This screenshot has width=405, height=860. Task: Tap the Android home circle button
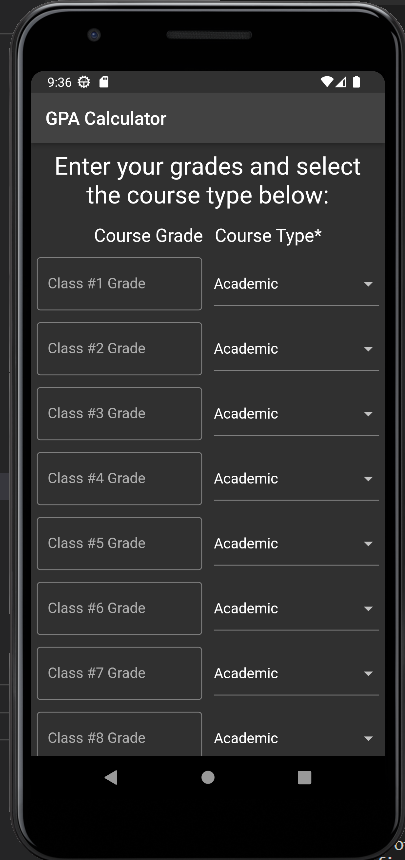[x=208, y=777]
